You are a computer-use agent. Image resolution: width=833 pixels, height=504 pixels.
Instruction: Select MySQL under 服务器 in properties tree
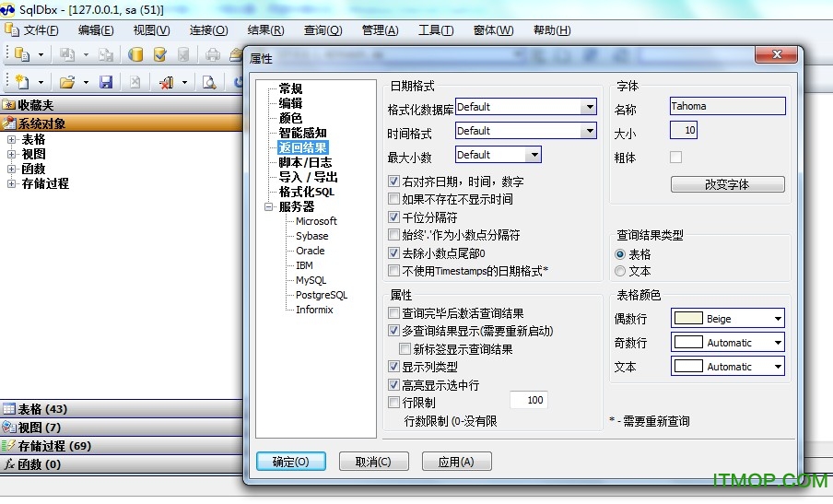click(311, 280)
